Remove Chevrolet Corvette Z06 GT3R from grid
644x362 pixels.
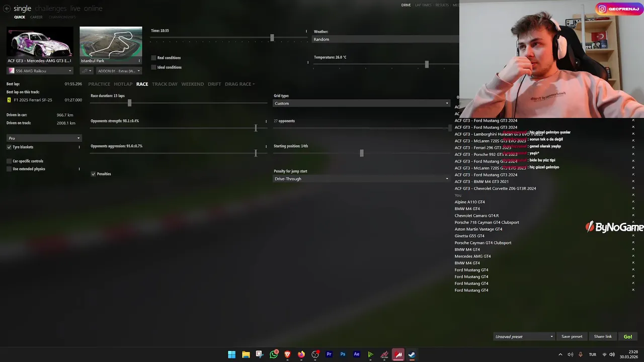[x=633, y=189]
